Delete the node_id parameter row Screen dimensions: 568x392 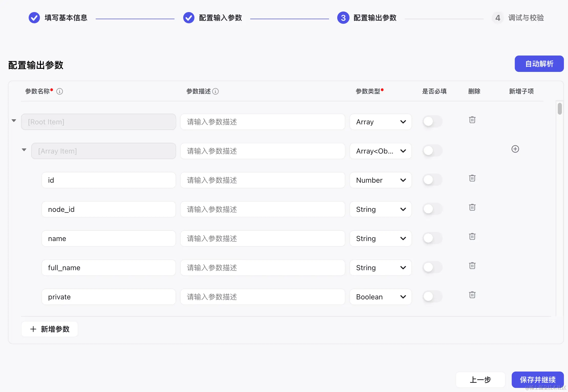tap(472, 207)
